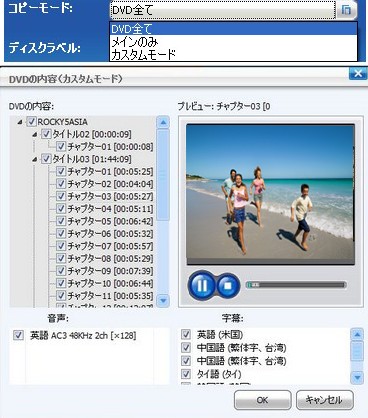
Task: Uncheck the first 中国語 (繁体字、台湾) subtitle
Action: 186,348
